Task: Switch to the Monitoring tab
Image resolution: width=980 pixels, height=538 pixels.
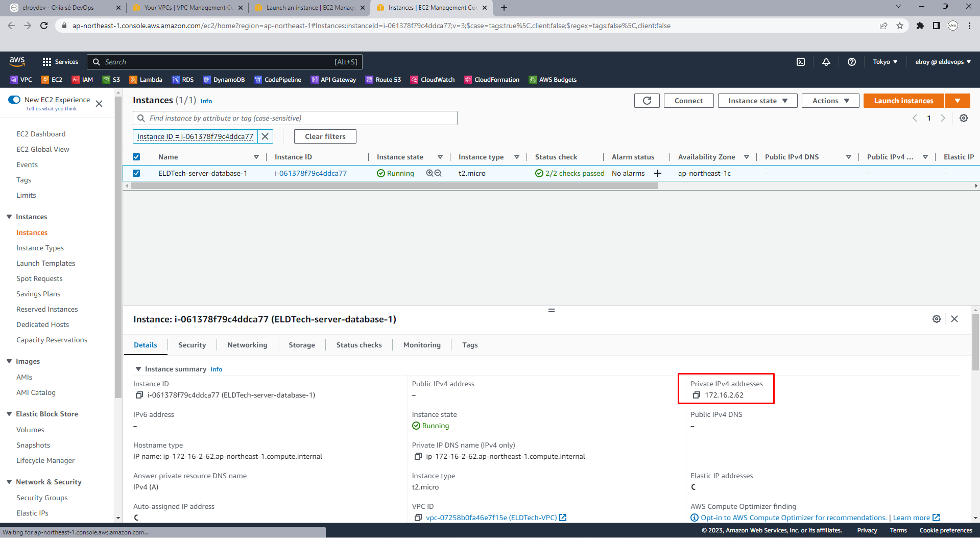Action: coord(422,345)
